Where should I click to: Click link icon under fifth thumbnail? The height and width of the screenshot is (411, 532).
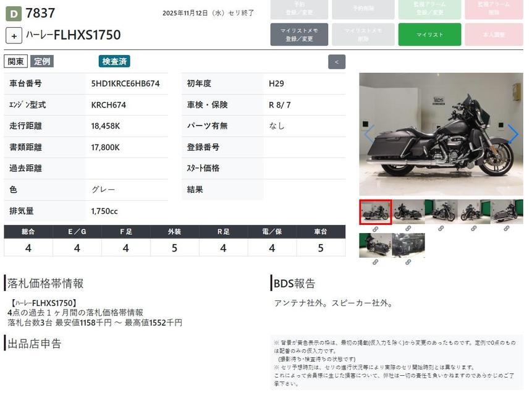click(507, 229)
